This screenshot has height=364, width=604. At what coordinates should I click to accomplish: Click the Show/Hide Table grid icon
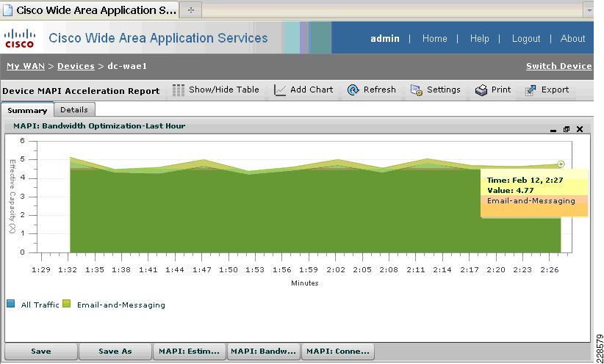(x=178, y=90)
